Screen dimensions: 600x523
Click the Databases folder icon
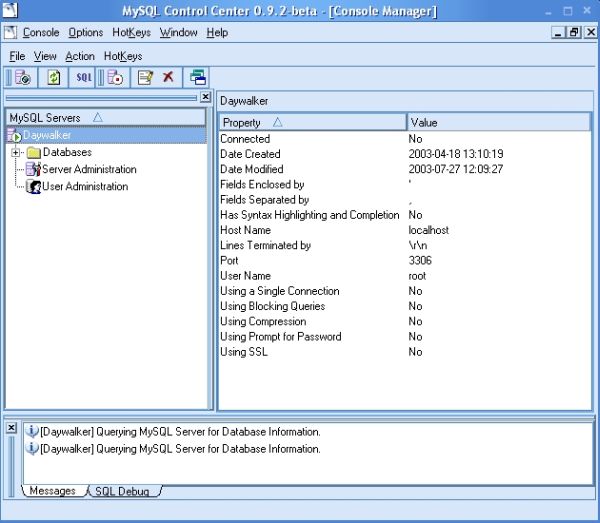(34, 152)
